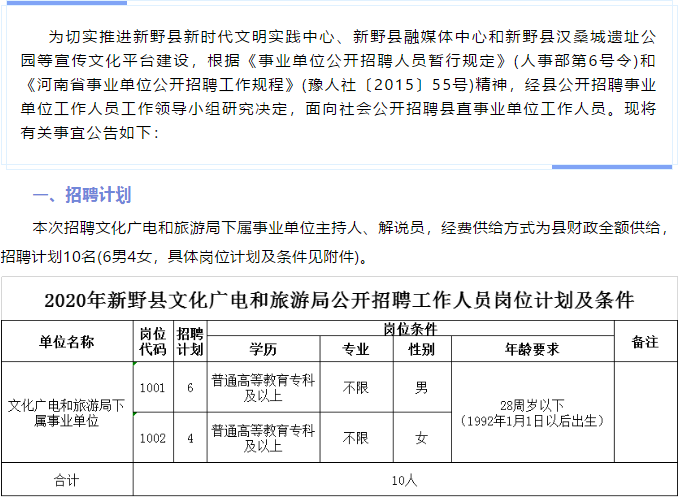Select the 年龄要求 header cell
The width and height of the screenshot is (680, 500).
coord(532,350)
